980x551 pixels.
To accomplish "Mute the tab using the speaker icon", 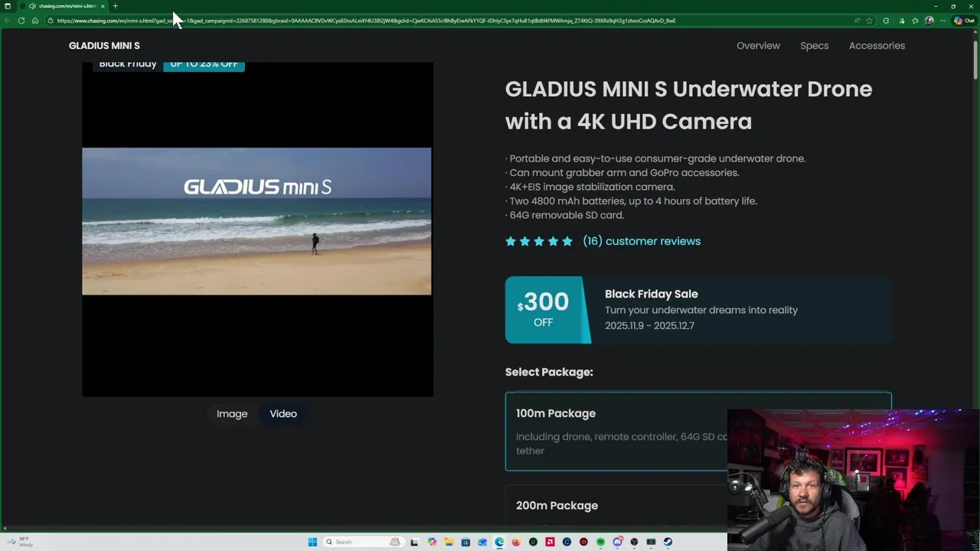I will (32, 6).
